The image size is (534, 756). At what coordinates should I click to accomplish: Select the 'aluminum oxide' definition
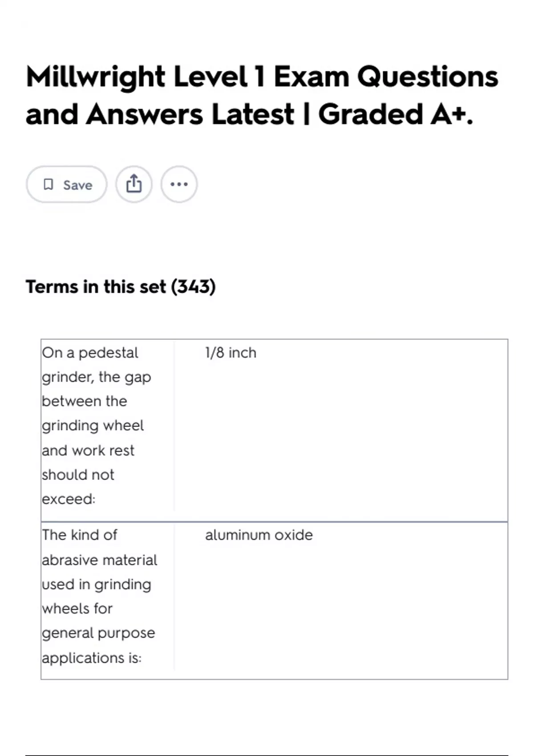click(259, 535)
